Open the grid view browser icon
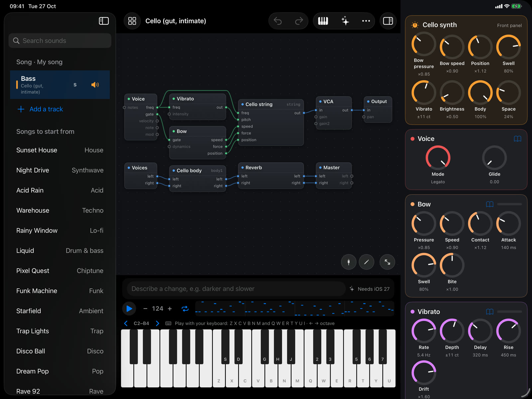532x399 pixels. pos(132,21)
